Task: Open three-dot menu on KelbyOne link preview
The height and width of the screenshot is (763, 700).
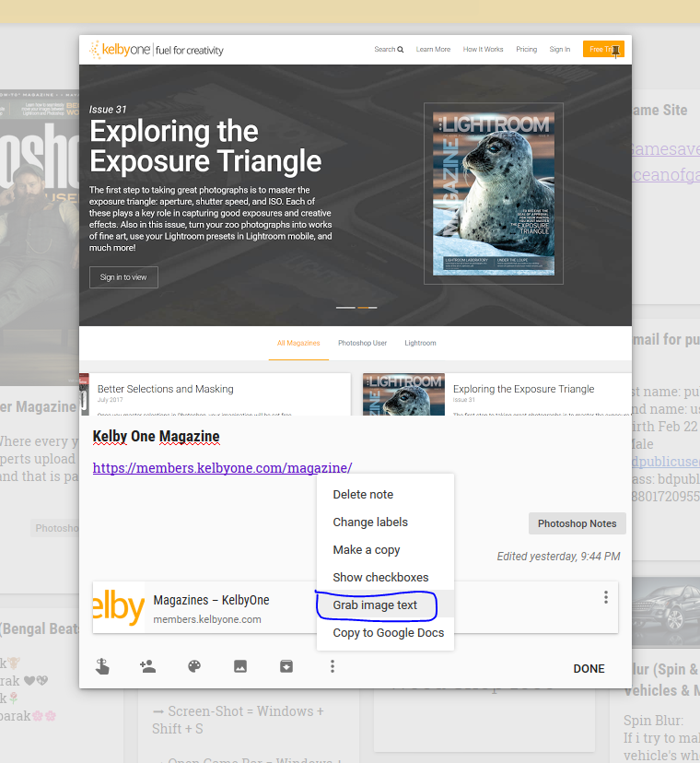Action: (x=606, y=597)
